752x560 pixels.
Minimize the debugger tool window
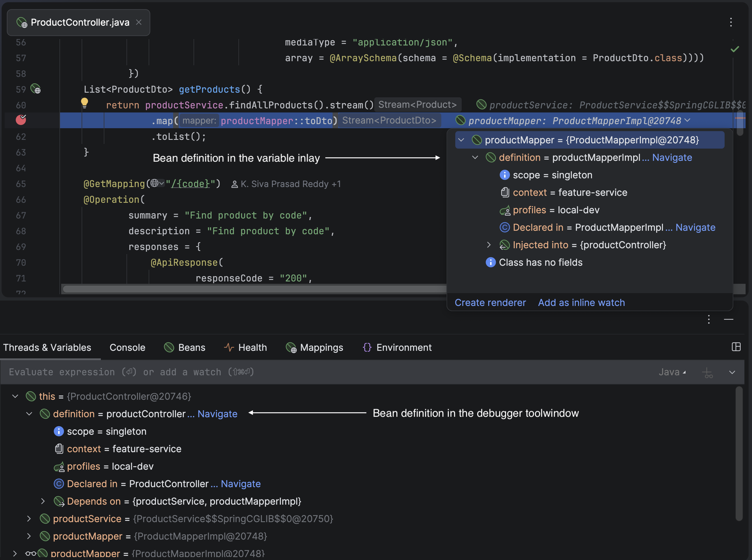[729, 319]
